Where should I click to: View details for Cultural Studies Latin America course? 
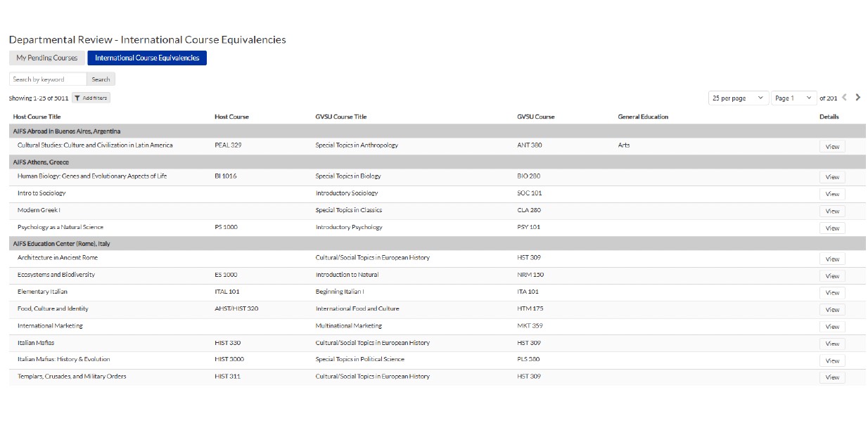832,147
